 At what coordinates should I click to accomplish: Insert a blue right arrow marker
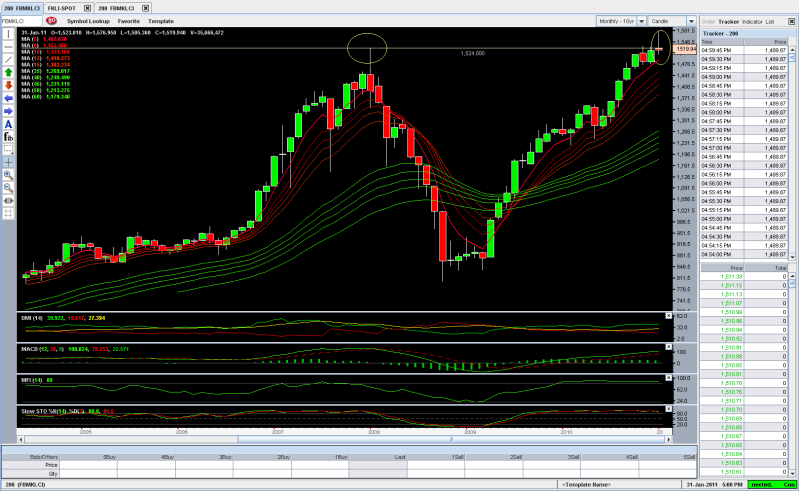coord(8,111)
